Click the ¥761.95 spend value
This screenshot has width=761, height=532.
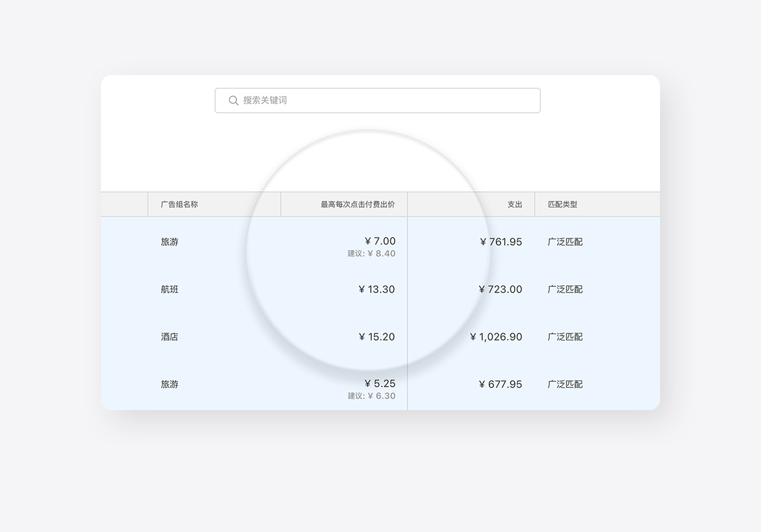tap(501, 242)
